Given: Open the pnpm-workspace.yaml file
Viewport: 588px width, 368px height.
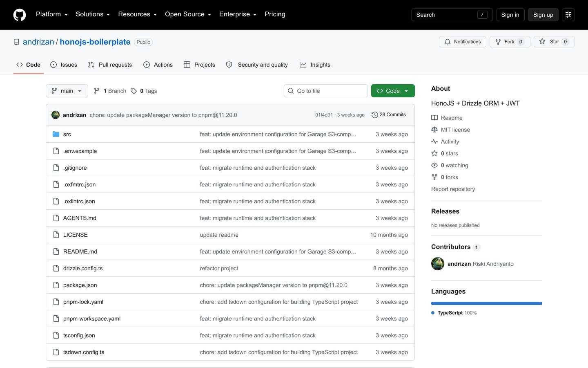Looking at the screenshot, I should (92, 319).
